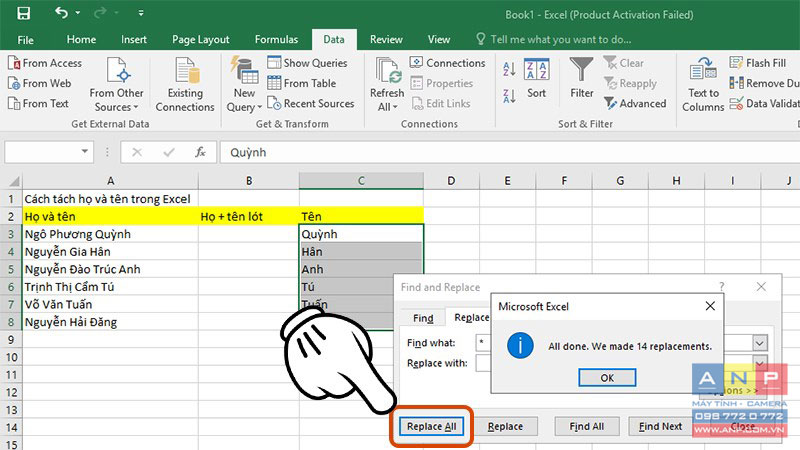This screenshot has height=450, width=800.
Task: Select column A header
Action: pyautogui.click(x=110, y=181)
